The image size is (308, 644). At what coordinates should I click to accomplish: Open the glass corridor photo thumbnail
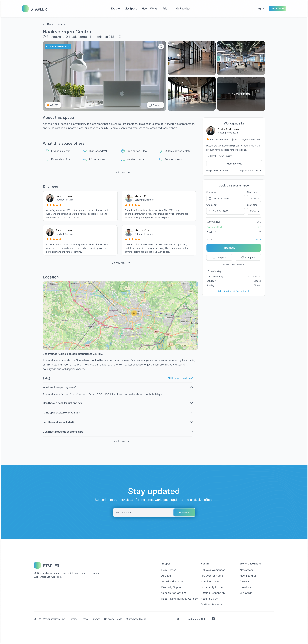pyautogui.click(x=192, y=58)
